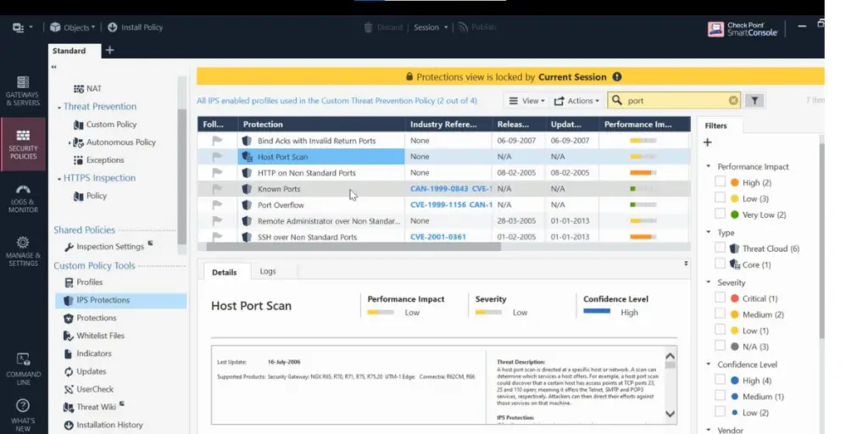
Task: Check the High performance impact filter
Action: click(720, 182)
